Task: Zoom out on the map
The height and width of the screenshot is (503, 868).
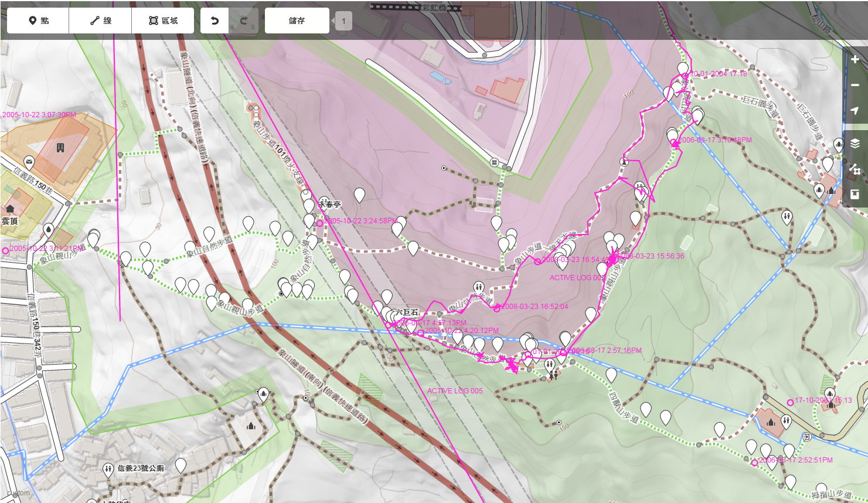Action: pyautogui.click(x=855, y=85)
